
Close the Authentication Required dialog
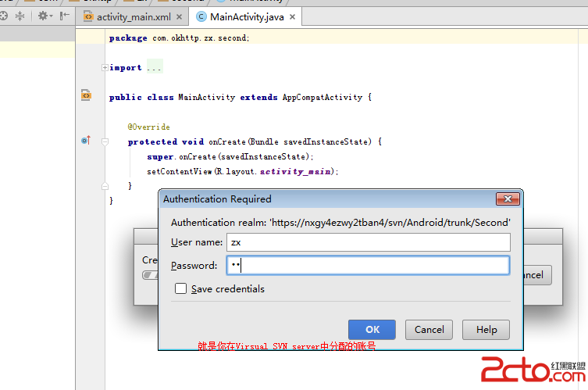pos(508,199)
